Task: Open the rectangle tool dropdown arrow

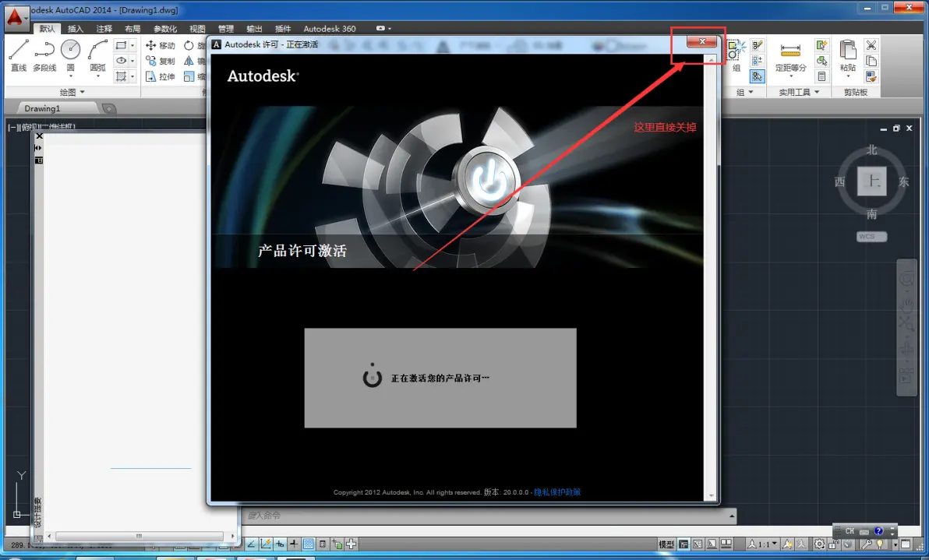Action: pos(132,46)
